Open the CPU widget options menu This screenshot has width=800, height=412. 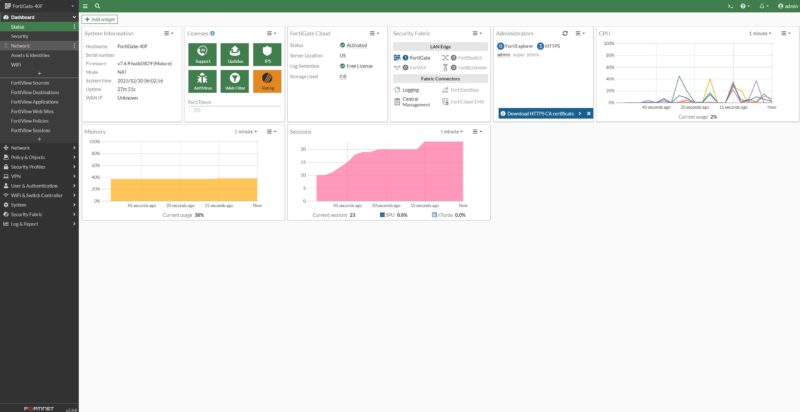[786, 33]
